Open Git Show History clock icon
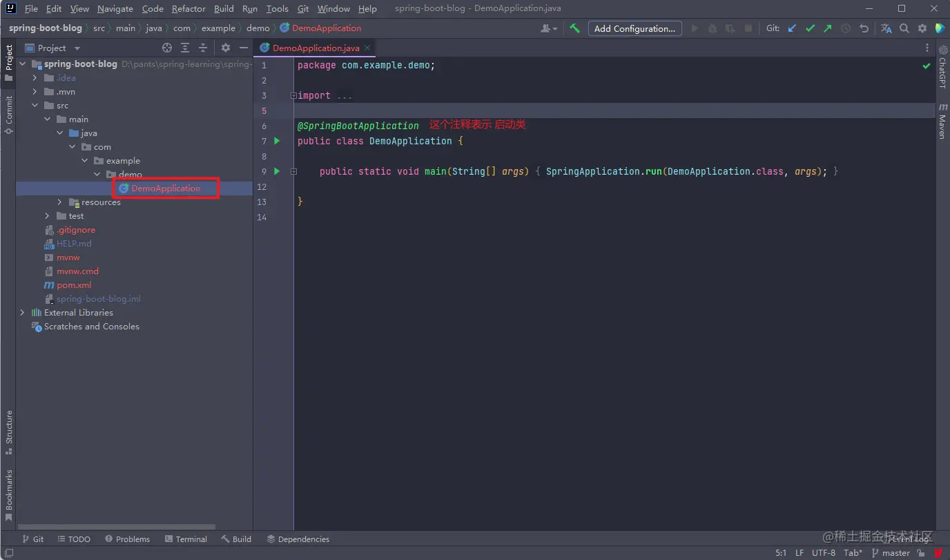The image size is (950, 560). tap(846, 28)
